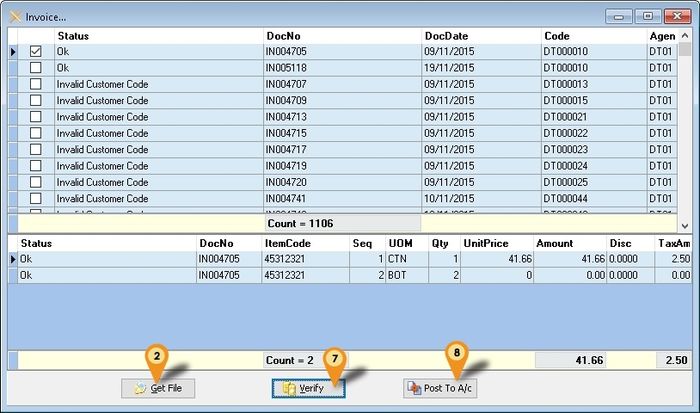Click the folder icon on Get File
Screen dimensions: 700x413
click(139, 388)
